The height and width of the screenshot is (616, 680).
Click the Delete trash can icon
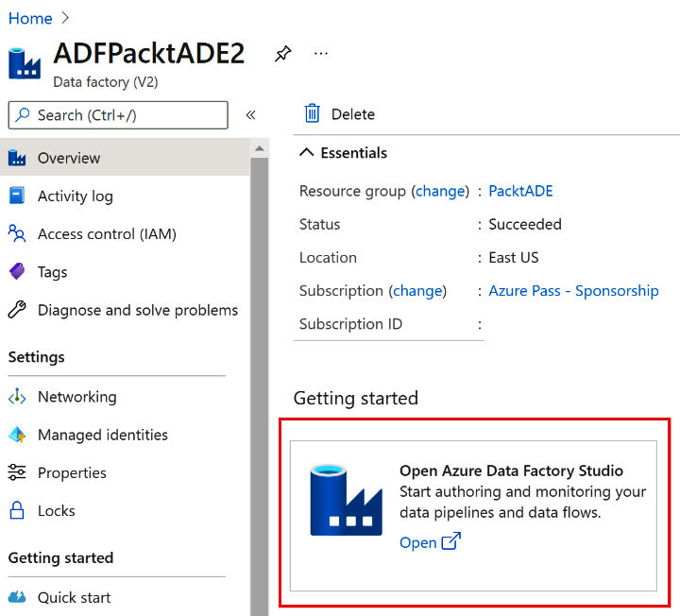312,114
